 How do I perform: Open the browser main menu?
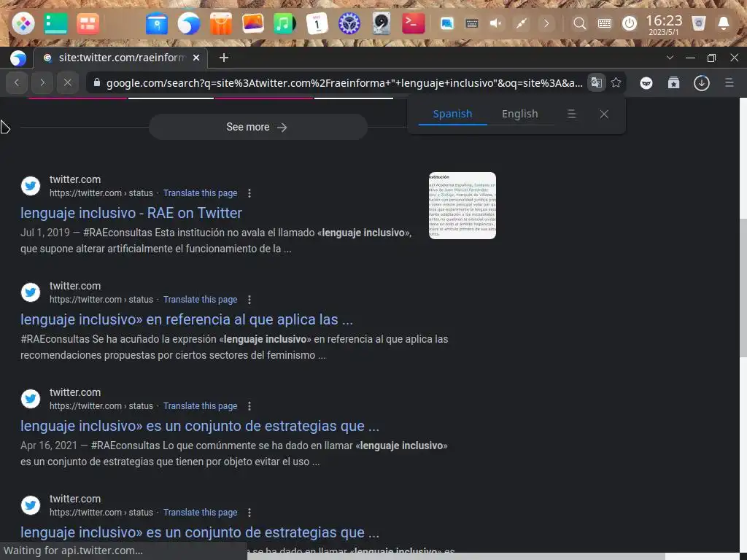[x=729, y=83]
